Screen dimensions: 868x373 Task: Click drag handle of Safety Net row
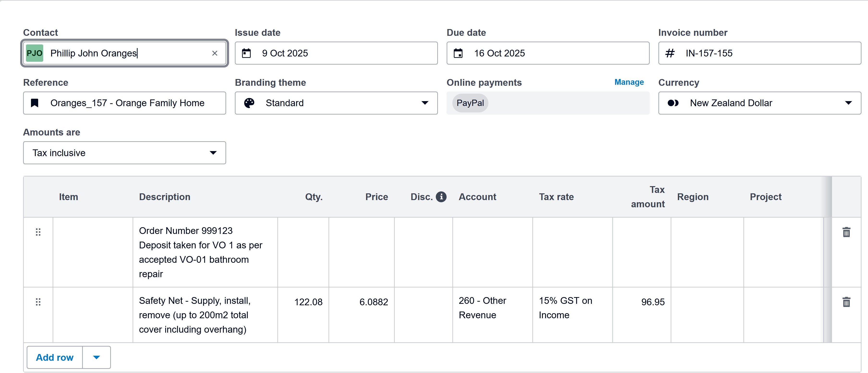click(x=38, y=302)
